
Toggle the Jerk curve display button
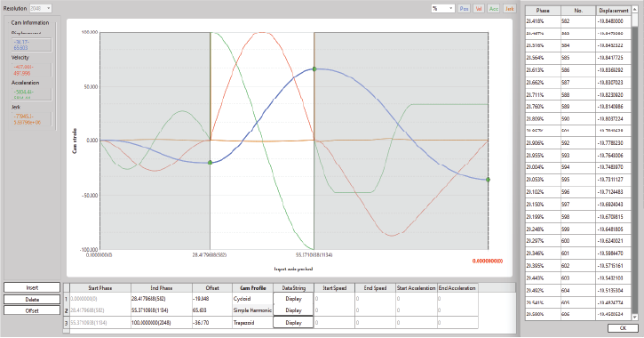509,9
